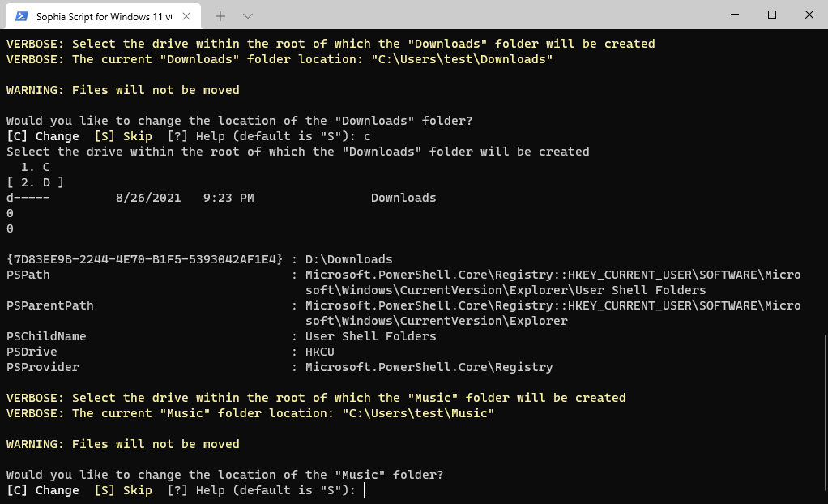Click the D:\Downloads path value
This screenshot has width=828, height=504.
pyautogui.click(x=348, y=259)
